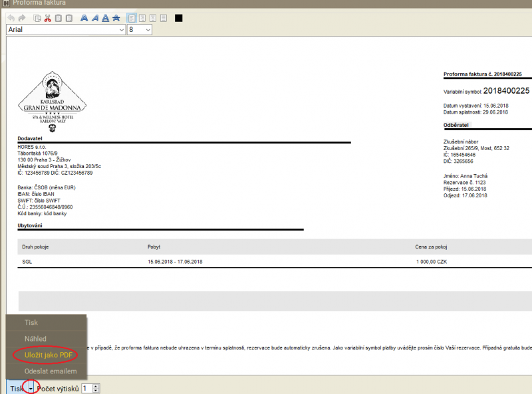Apply bold text formatting
The height and width of the screenshot is (394, 532).
(x=84, y=18)
